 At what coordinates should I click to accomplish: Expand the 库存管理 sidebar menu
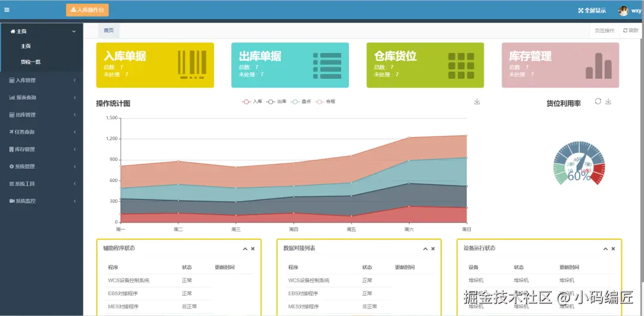(42, 149)
